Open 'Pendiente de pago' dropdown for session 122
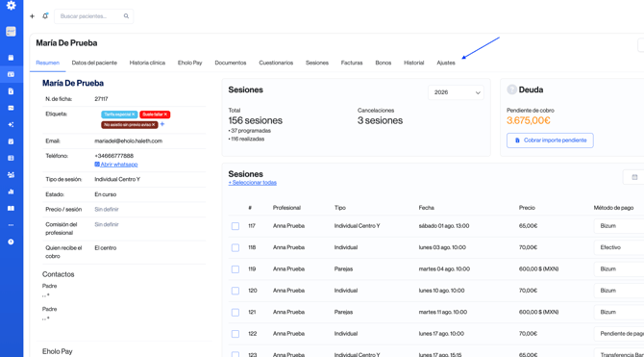 tap(619, 334)
